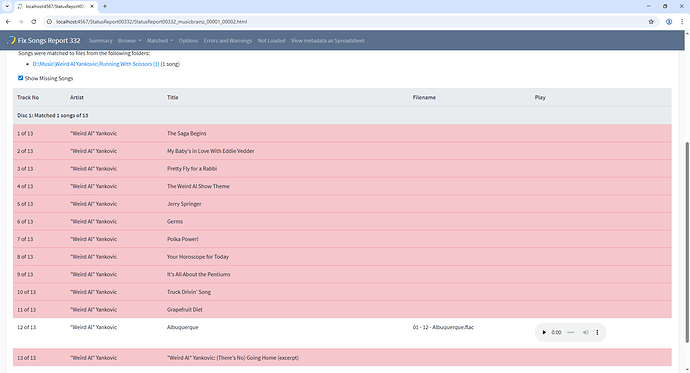Select the localhost StatusReport browser tab
Viewport: 690px width, 373px height.
(x=55, y=6)
